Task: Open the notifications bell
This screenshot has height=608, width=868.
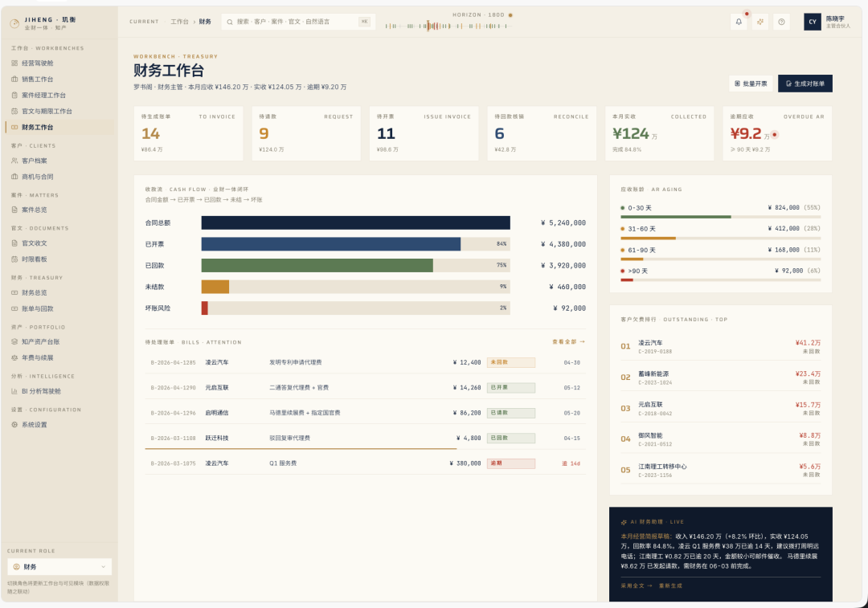Action: [x=739, y=22]
